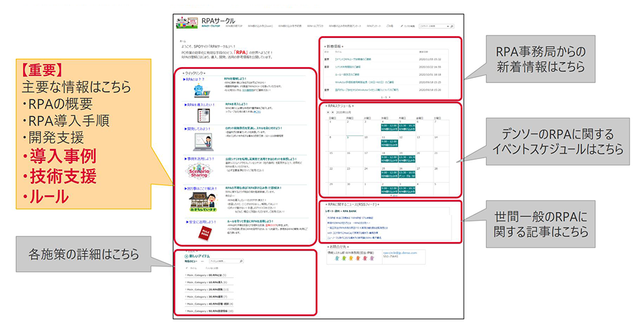The width and height of the screenshot is (644, 322).
Task: Open the news item dated 2020/11/05 15:32
Action: tap(352, 59)
